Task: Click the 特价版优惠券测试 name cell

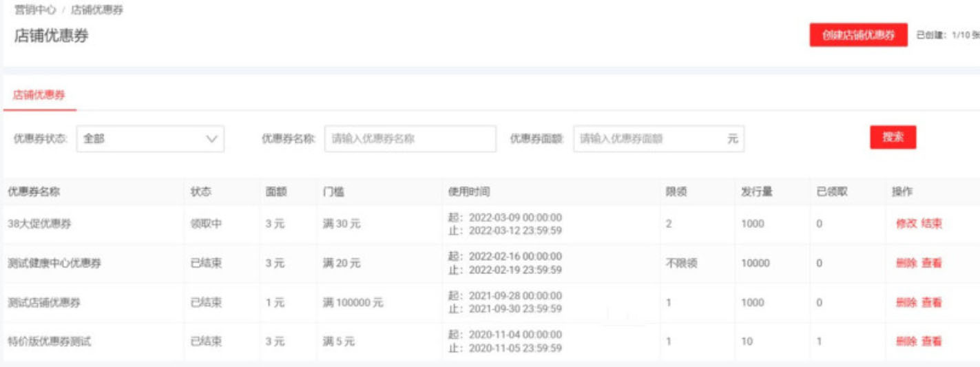Action: click(50, 341)
